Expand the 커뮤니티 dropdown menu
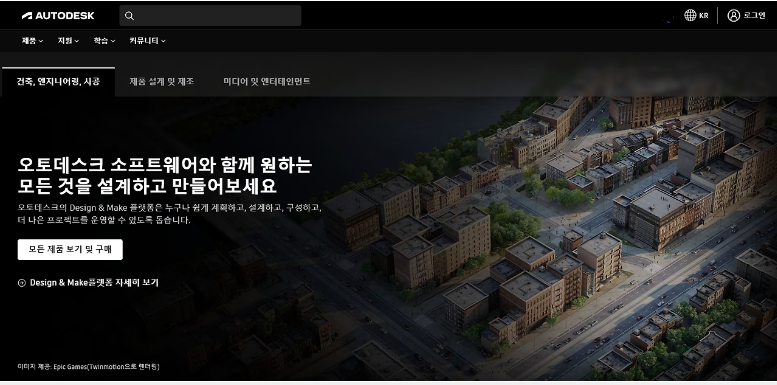 pos(147,41)
